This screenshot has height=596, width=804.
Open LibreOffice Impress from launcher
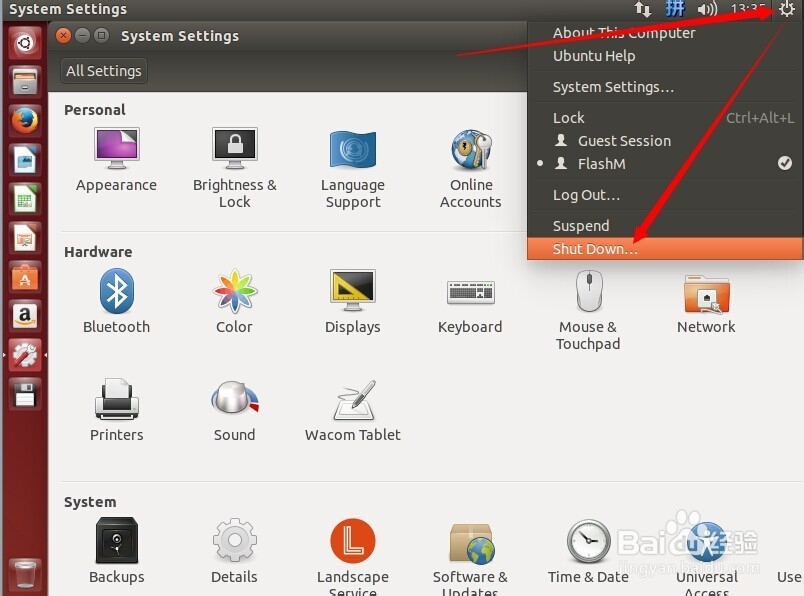click(x=25, y=239)
